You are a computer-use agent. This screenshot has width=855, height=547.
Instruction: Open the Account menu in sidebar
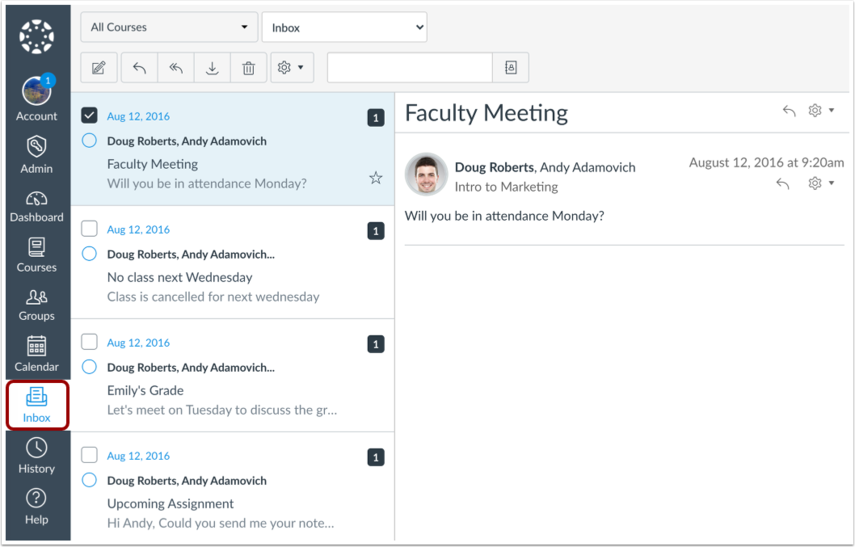(x=37, y=98)
